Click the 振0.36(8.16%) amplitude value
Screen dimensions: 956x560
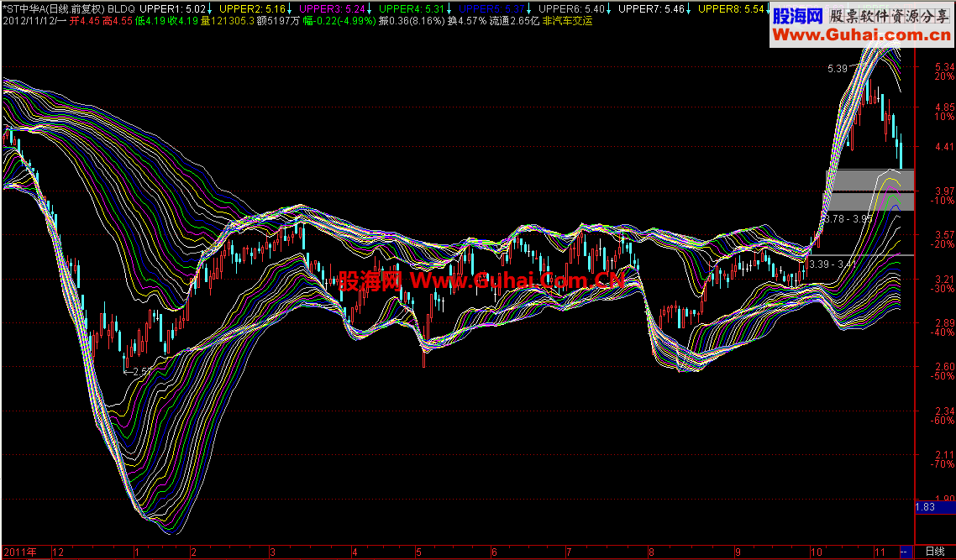pyautogui.click(x=412, y=21)
